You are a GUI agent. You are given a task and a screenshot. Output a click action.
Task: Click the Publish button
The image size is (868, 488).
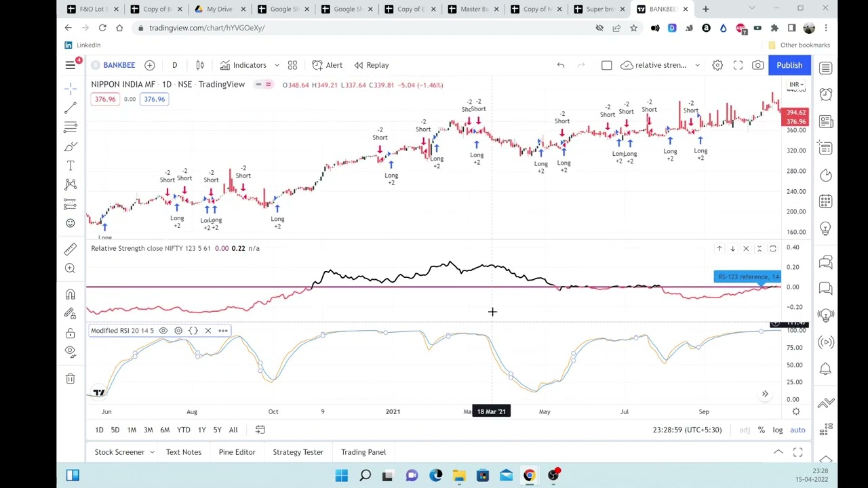point(789,65)
